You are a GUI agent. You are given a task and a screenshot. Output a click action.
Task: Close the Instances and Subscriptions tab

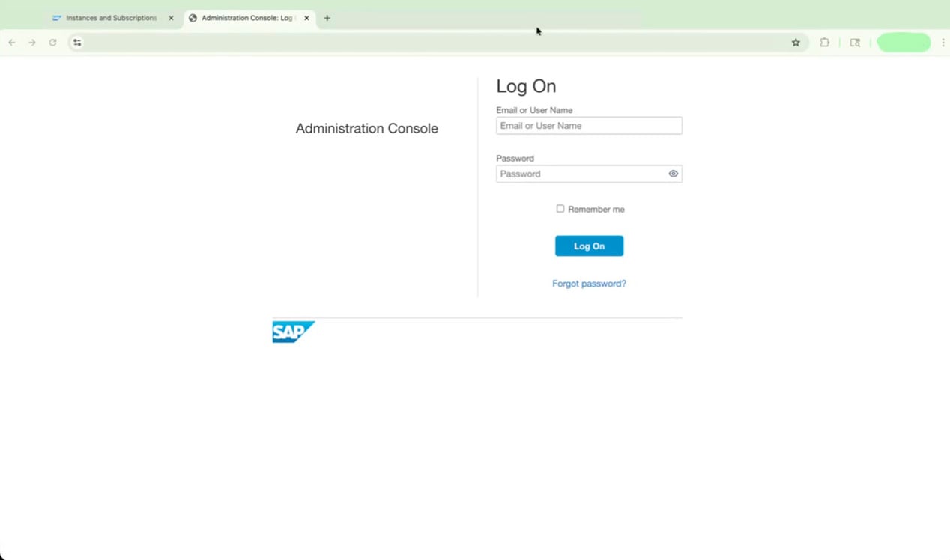171,18
